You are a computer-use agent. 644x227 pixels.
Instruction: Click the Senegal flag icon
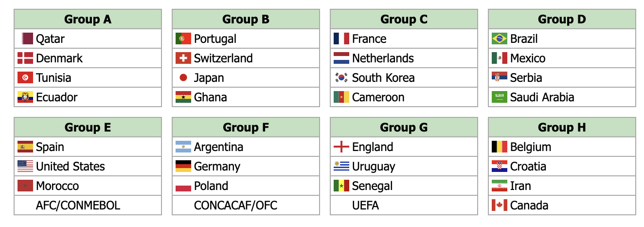341,186
